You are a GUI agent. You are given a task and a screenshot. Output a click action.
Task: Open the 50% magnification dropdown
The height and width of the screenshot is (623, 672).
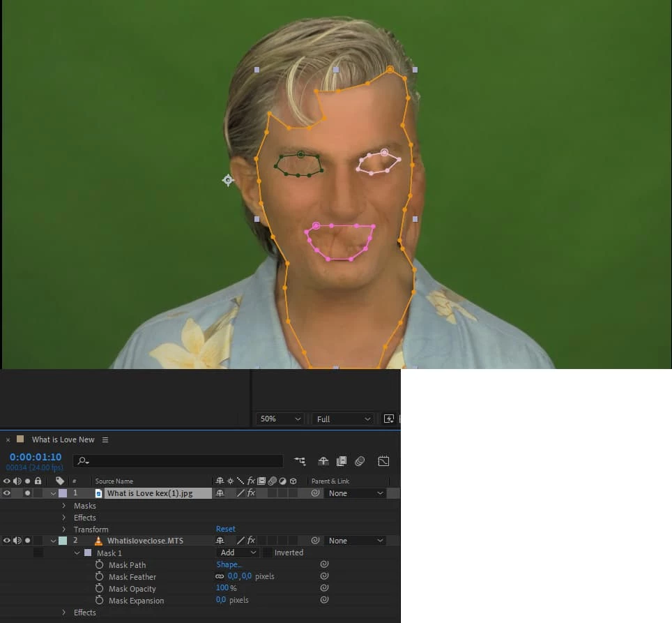(x=280, y=419)
